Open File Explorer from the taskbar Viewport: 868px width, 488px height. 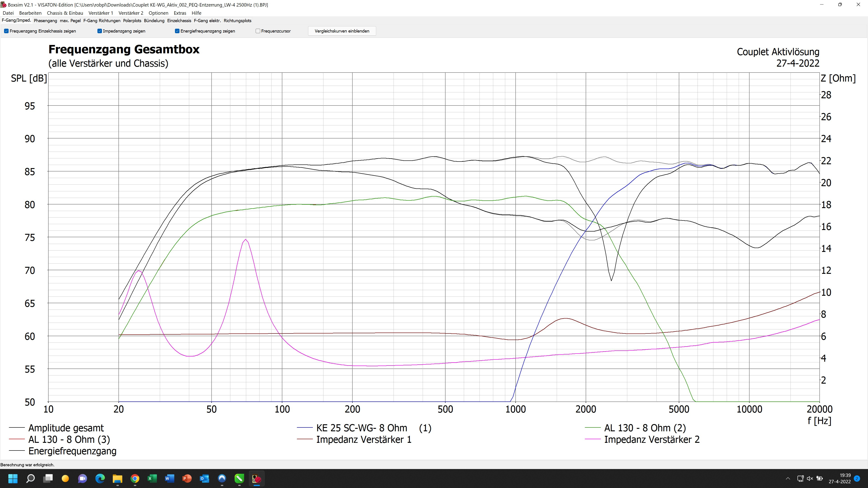click(117, 479)
